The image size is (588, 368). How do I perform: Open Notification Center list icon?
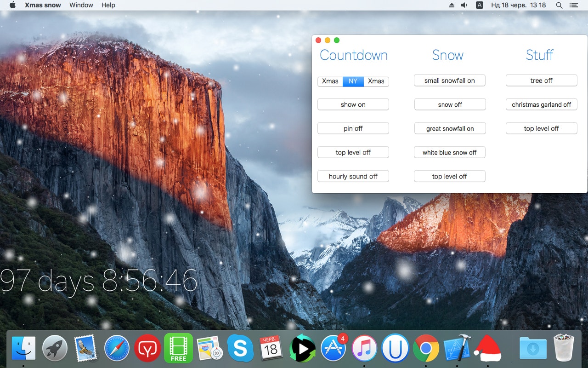coord(573,5)
